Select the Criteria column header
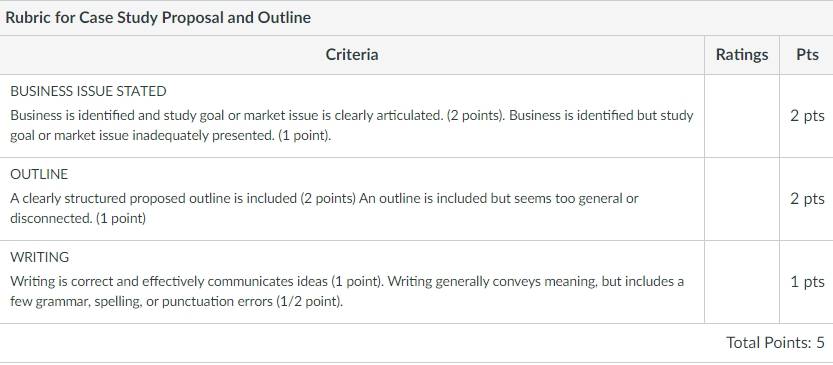 click(352, 55)
